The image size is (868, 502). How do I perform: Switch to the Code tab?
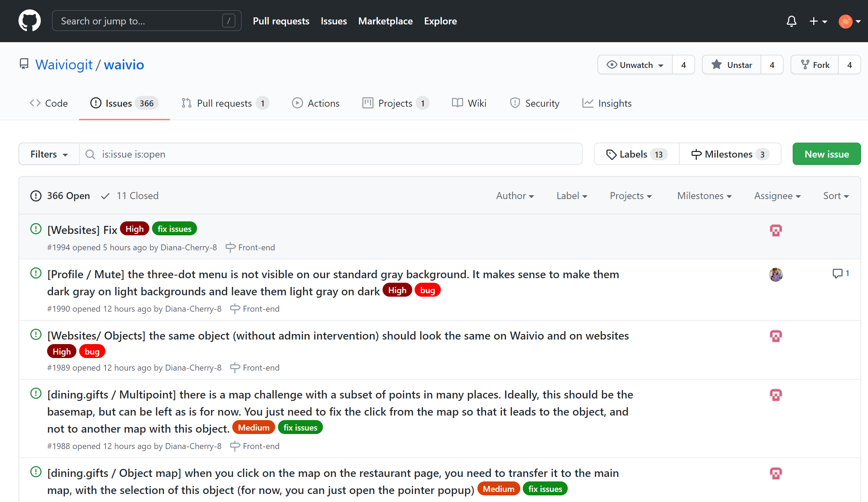(49, 103)
